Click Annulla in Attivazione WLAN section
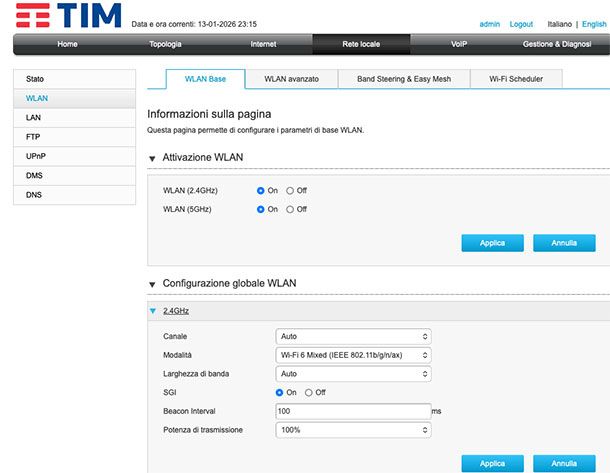The image size is (610, 473). [564, 243]
